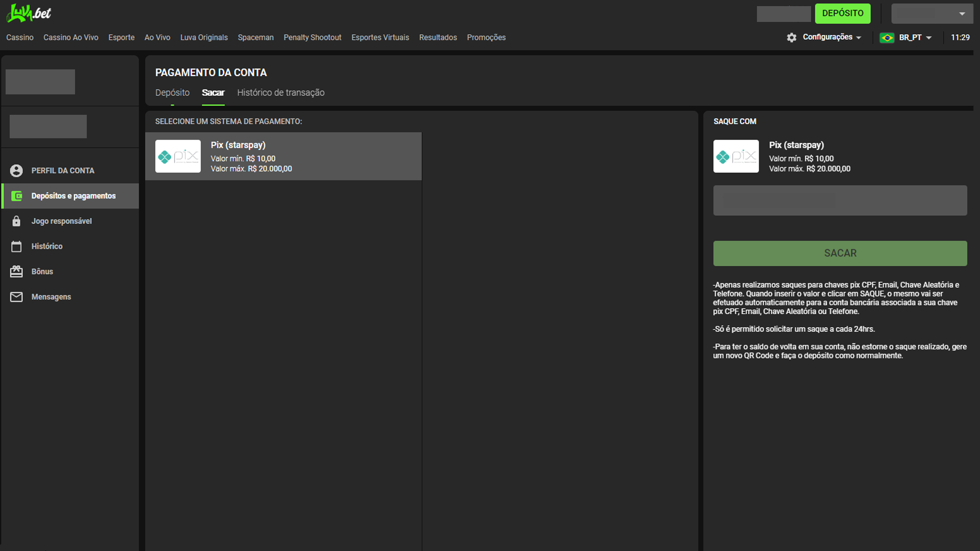The image size is (980, 551).
Task: Click the SAQUE COM heading
Action: 735,121
